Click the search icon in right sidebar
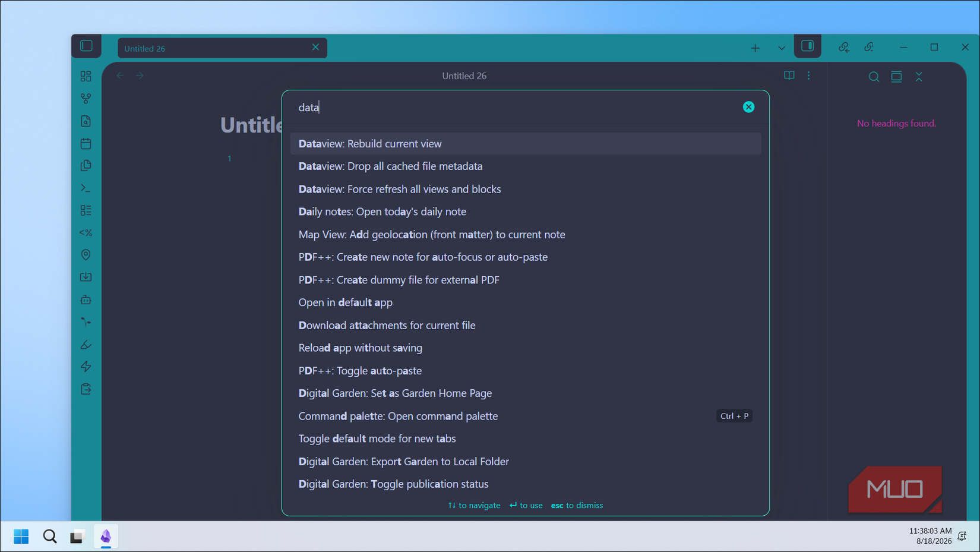The width and height of the screenshot is (980, 552). point(874,77)
